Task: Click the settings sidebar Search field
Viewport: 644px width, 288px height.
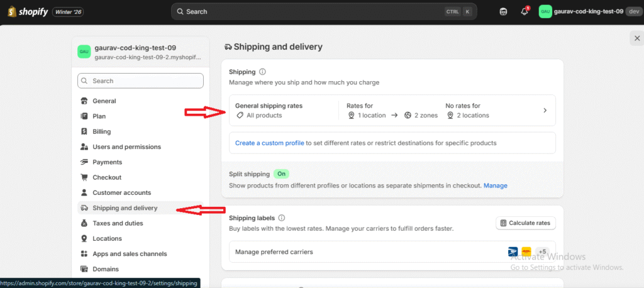Action: coord(140,81)
